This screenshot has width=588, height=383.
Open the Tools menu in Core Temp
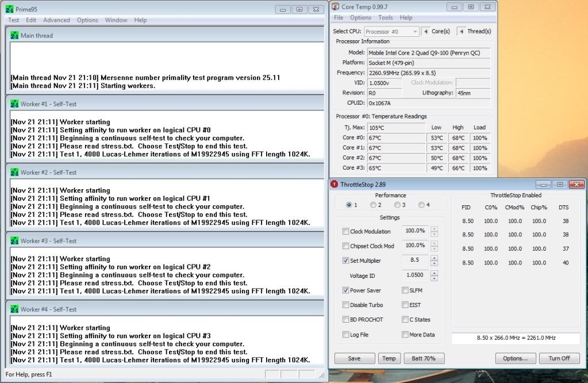click(x=386, y=18)
